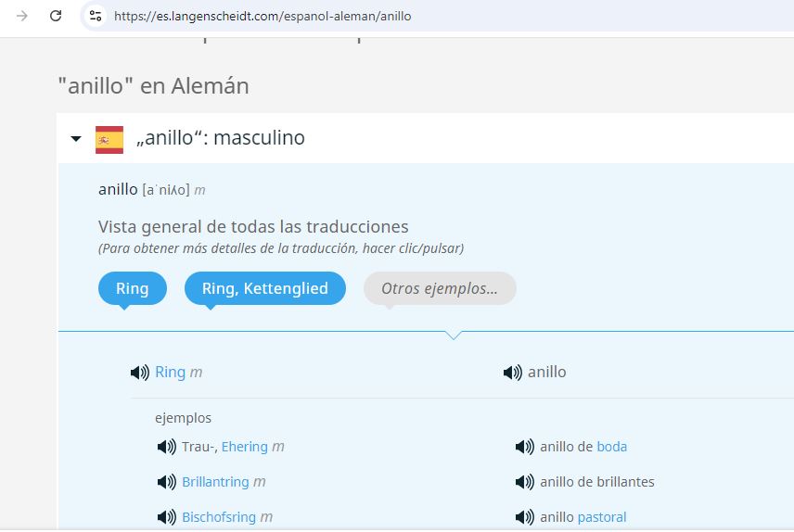
Task: Go forward in browser history
Action: coord(22,16)
